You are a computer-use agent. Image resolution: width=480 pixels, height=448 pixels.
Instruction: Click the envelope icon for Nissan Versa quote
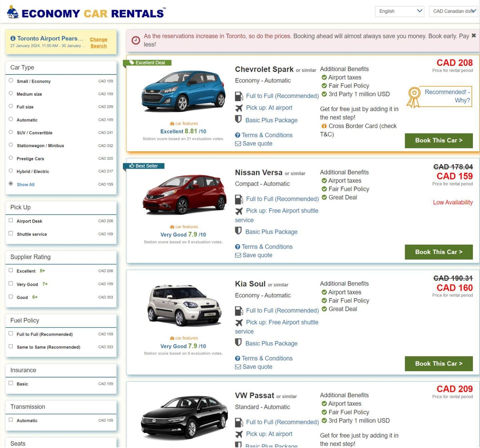tap(238, 255)
